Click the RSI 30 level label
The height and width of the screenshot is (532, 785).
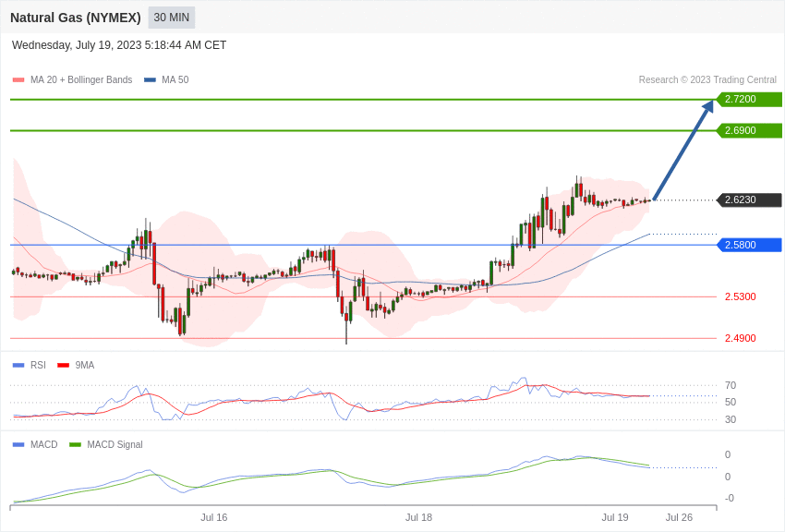731,419
